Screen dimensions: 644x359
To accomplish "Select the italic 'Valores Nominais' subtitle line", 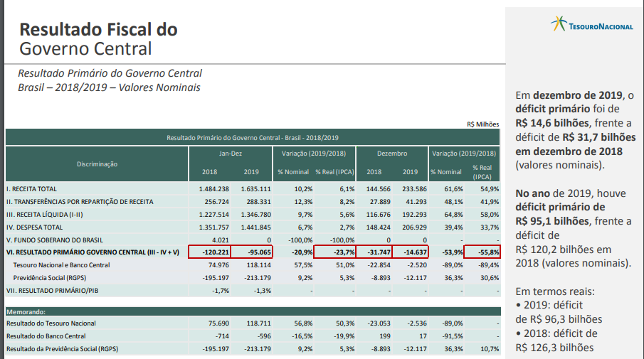I will 109,87.
